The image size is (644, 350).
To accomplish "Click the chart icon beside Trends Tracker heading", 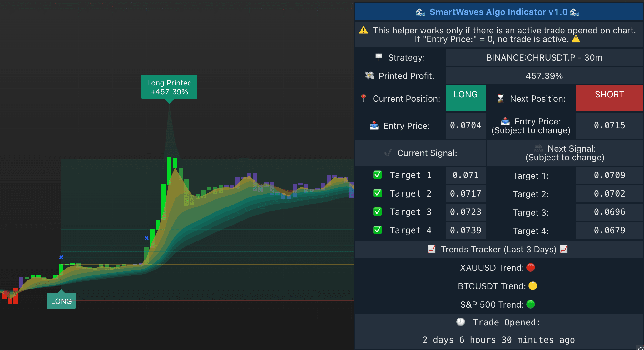I will click(432, 249).
